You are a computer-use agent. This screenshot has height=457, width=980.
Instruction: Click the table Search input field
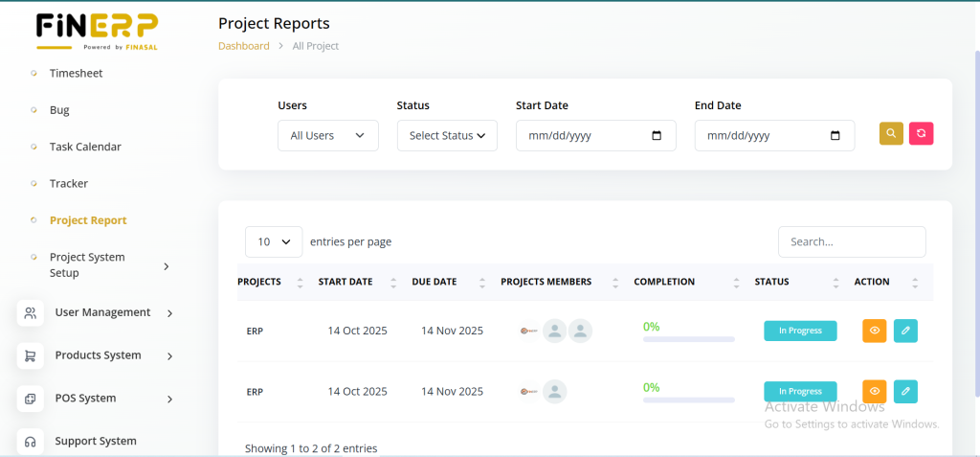coord(852,242)
